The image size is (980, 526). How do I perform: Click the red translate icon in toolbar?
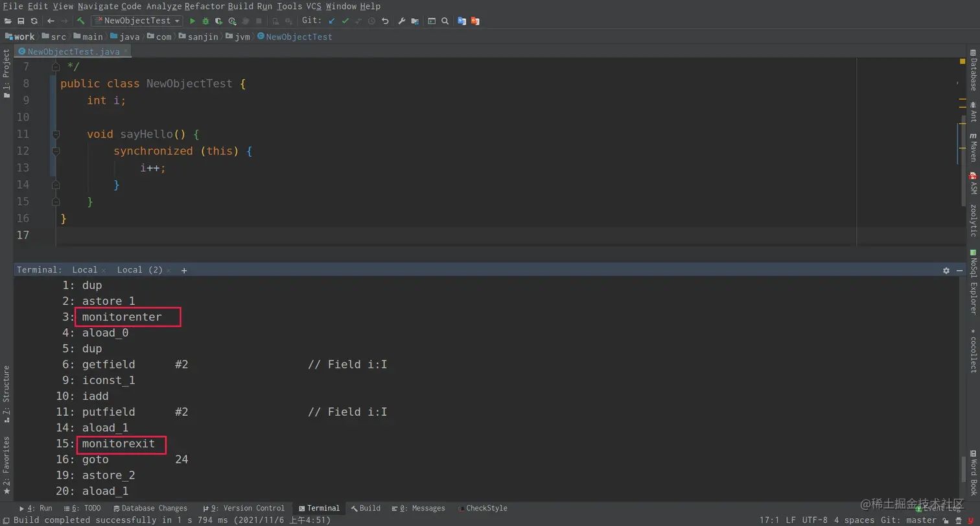475,21
